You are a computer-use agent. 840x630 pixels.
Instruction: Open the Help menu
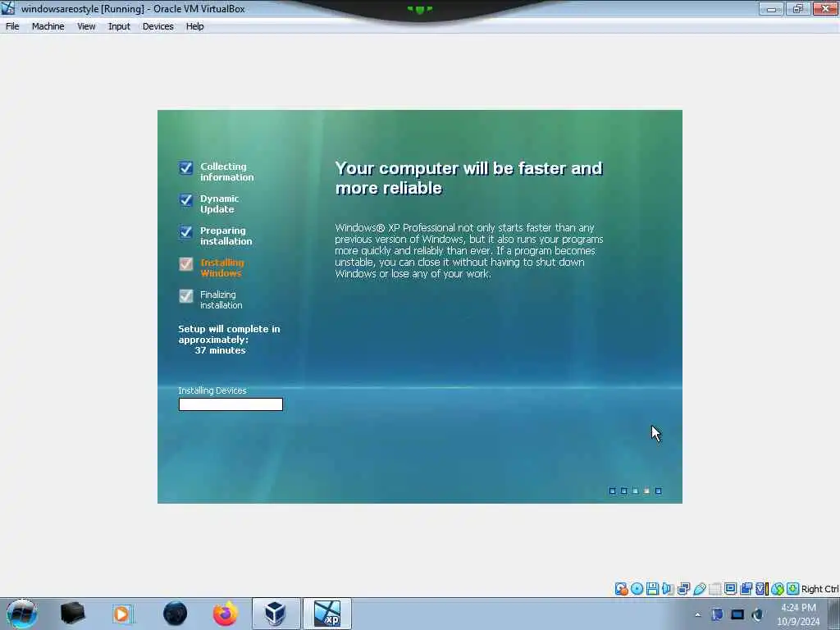(x=195, y=26)
